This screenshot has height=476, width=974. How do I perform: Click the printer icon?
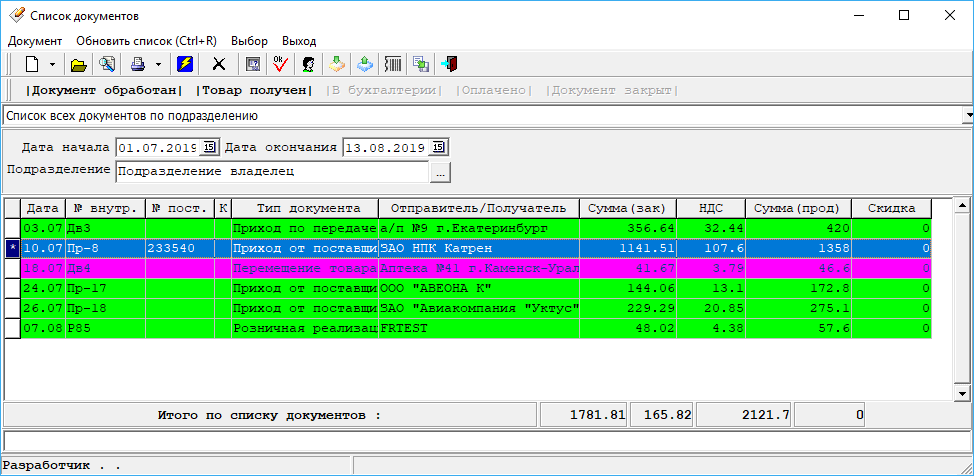point(138,64)
